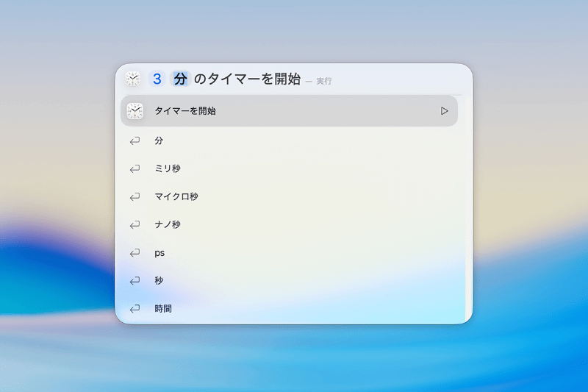The height and width of the screenshot is (392, 588).
Task: Choose 時間 from the unit list
Action: [x=289, y=308]
